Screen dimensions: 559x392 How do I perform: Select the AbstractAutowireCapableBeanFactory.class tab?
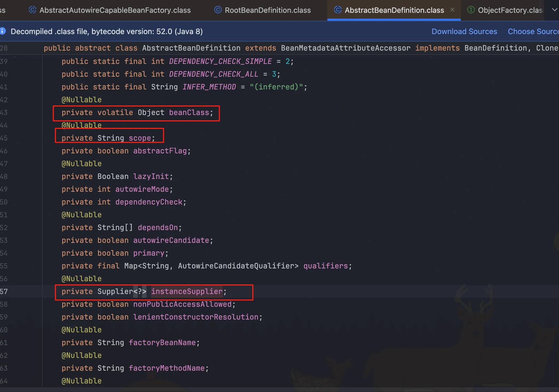coord(115,10)
